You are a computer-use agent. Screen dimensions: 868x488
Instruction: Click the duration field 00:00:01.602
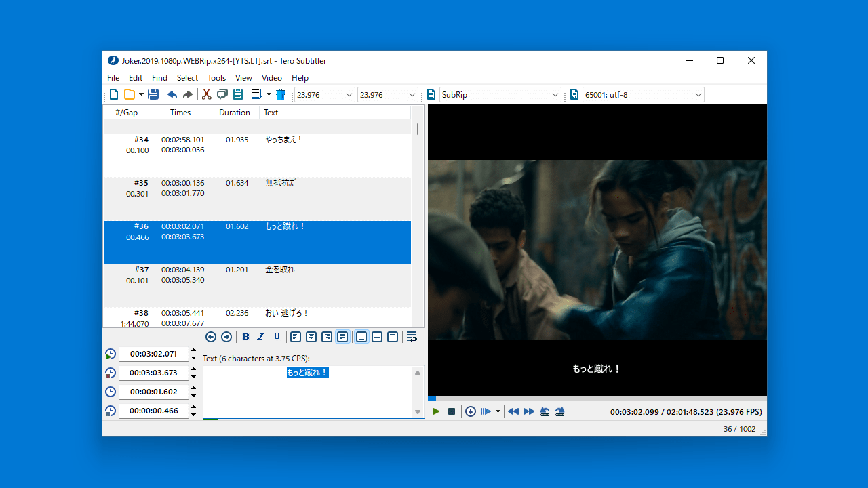point(154,392)
